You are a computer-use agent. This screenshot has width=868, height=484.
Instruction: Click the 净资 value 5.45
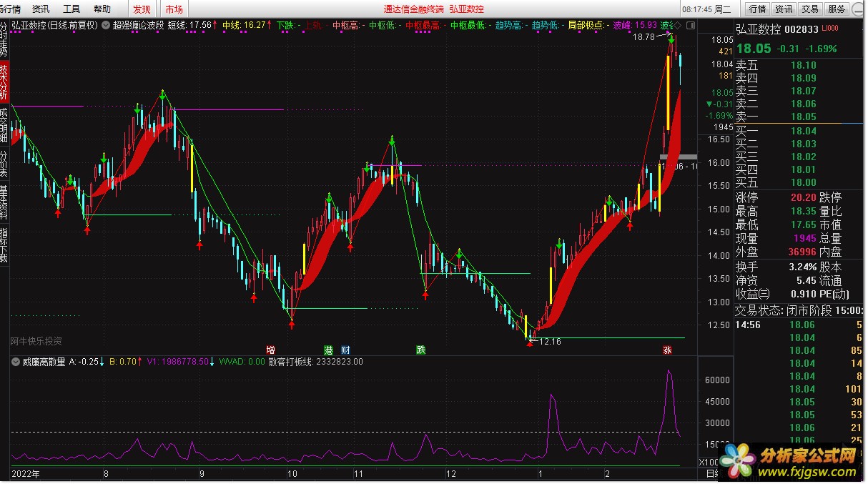(x=806, y=280)
